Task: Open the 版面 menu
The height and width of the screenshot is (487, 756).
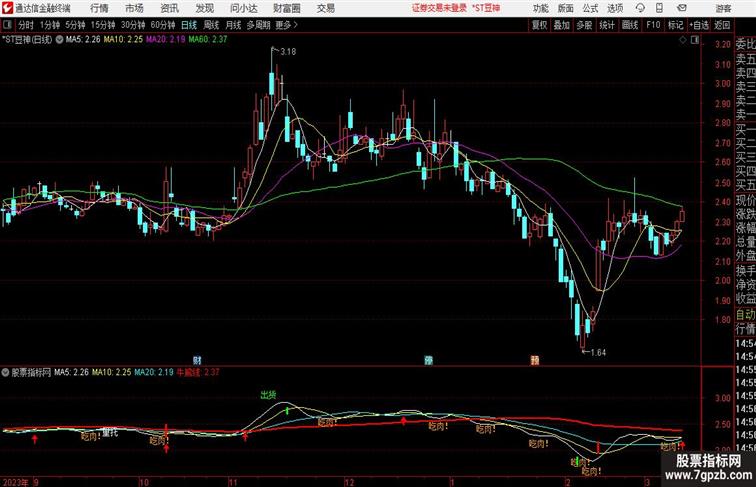Action: click(566, 8)
